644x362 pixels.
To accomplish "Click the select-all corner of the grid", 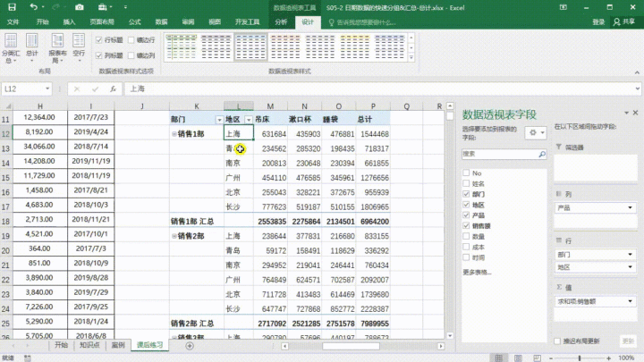I will point(7,106).
